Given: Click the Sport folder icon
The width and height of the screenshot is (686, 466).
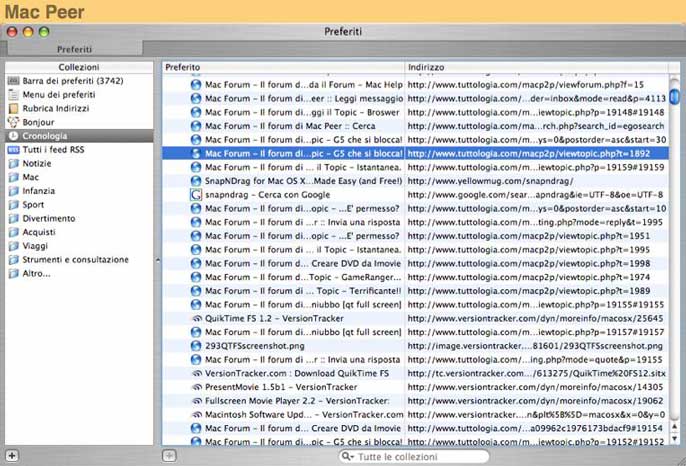Looking at the screenshot, I should point(14,205).
